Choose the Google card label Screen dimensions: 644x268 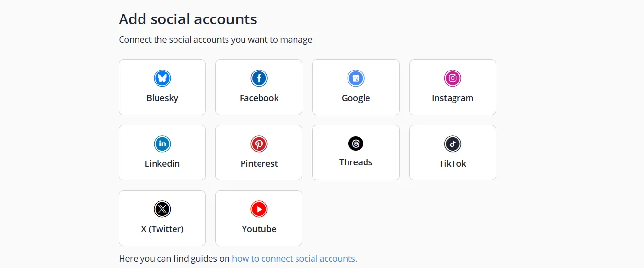click(x=356, y=98)
